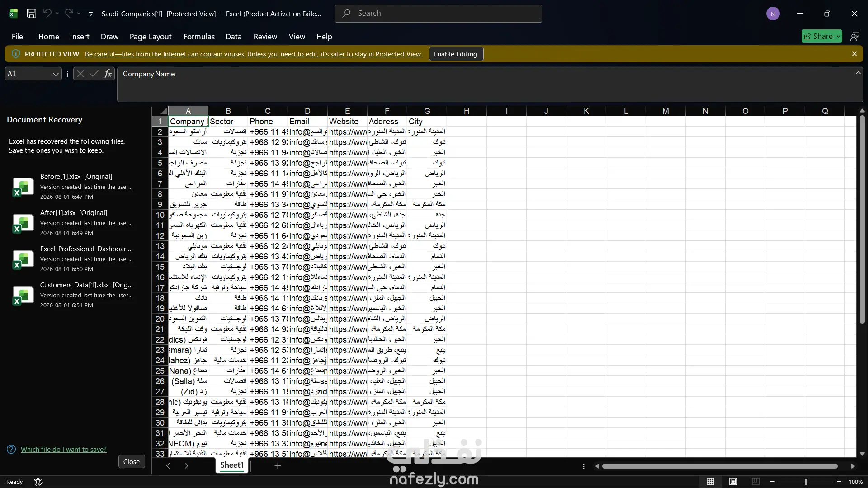Select the Sector header cell

228,122
